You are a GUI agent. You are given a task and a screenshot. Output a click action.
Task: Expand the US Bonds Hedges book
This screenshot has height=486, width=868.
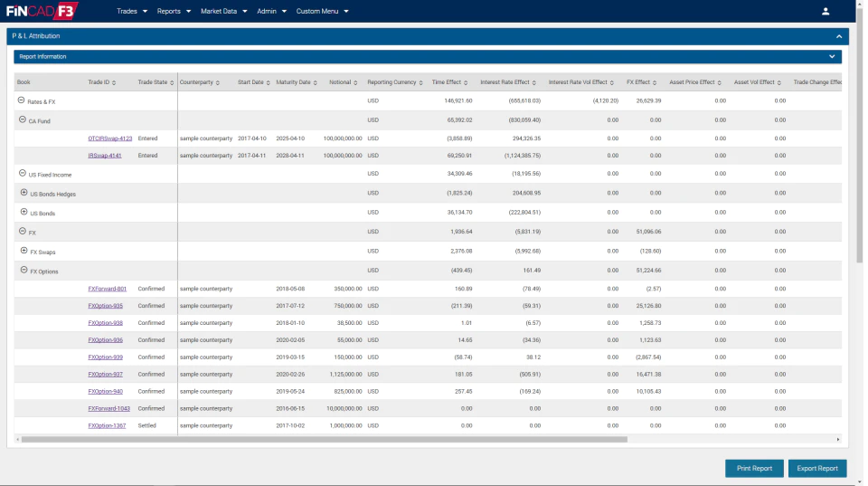(x=24, y=193)
